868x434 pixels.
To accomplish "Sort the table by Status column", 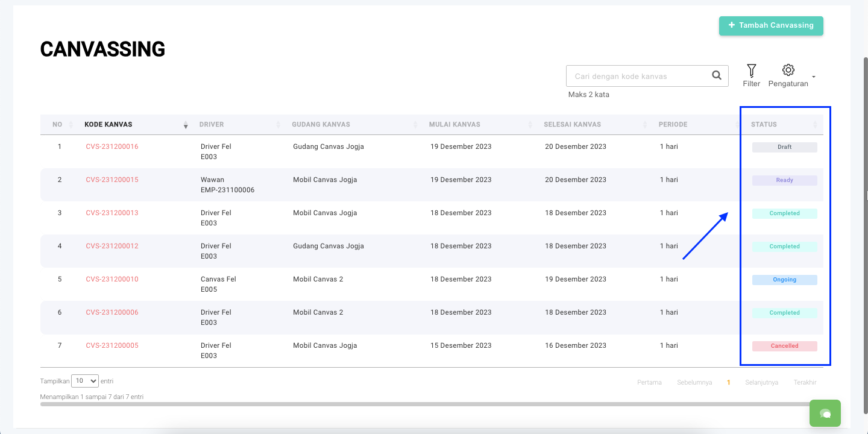I will click(764, 125).
